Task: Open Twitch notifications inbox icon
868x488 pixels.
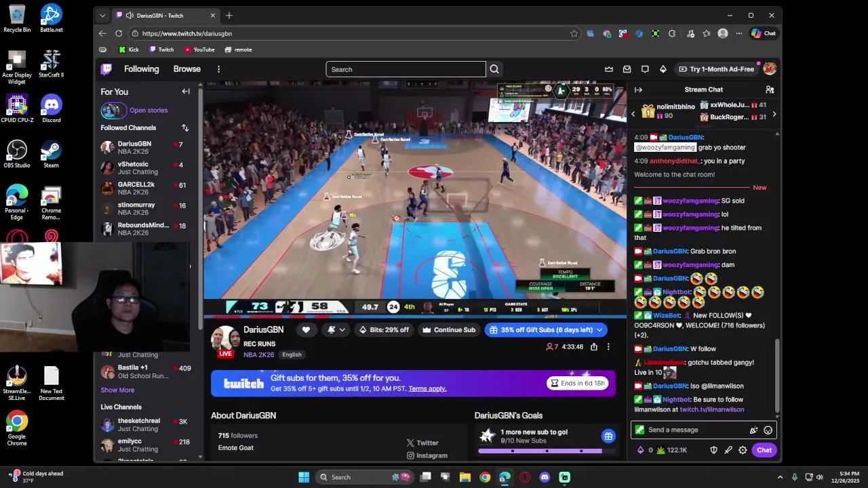Action: pyautogui.click(x=627, y=69)
